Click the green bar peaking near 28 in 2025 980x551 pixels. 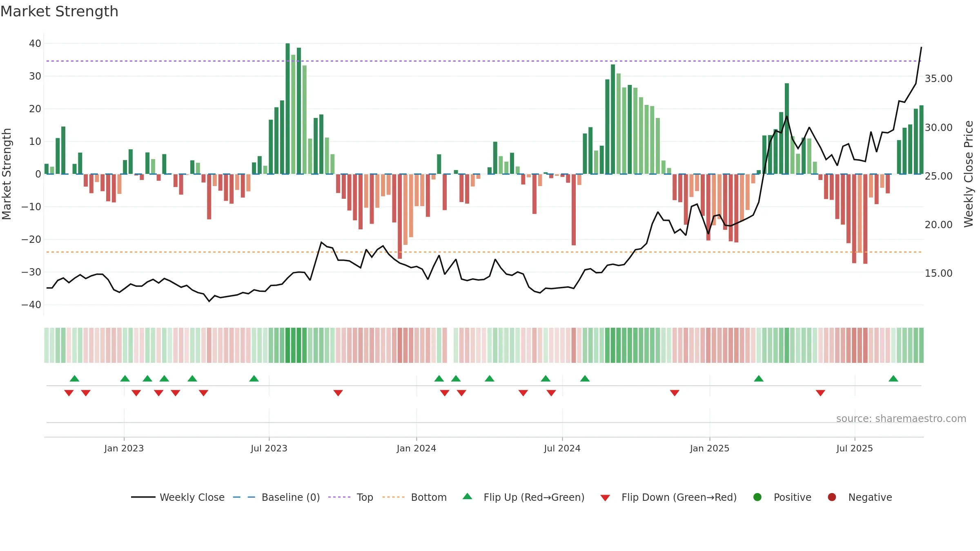tap(787, 129)
